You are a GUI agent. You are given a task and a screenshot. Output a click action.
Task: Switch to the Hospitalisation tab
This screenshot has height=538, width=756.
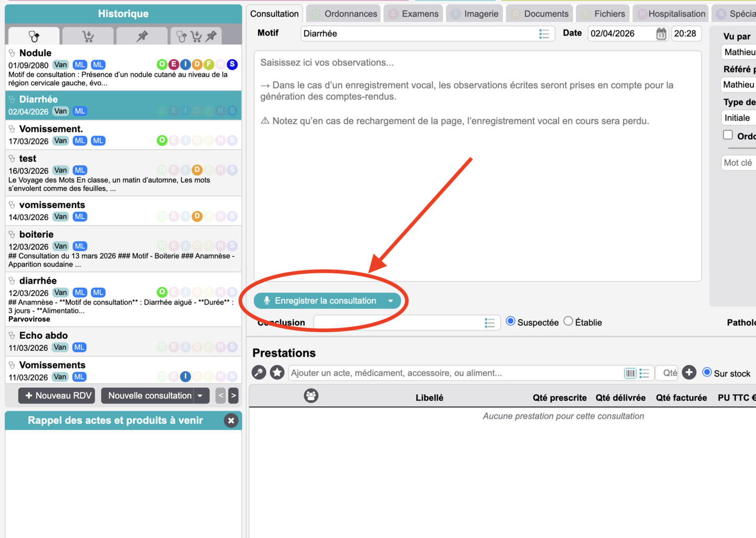point(671,14)
